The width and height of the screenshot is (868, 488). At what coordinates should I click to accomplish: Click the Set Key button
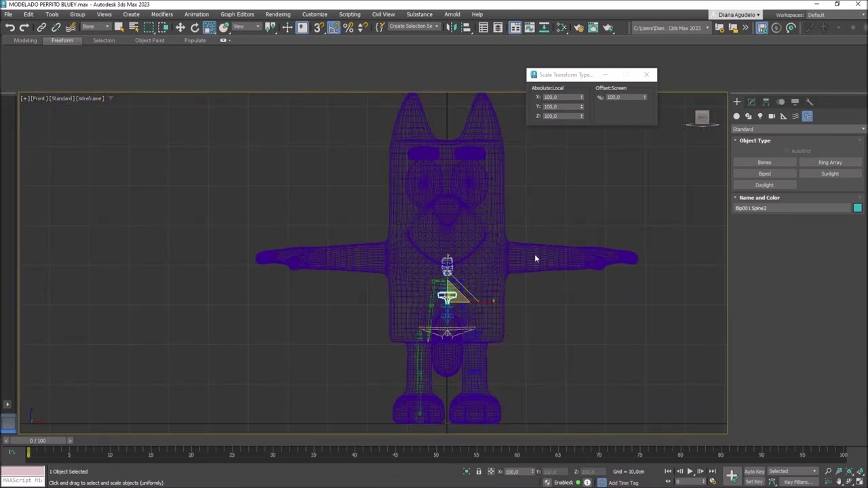tap(755, 482)
